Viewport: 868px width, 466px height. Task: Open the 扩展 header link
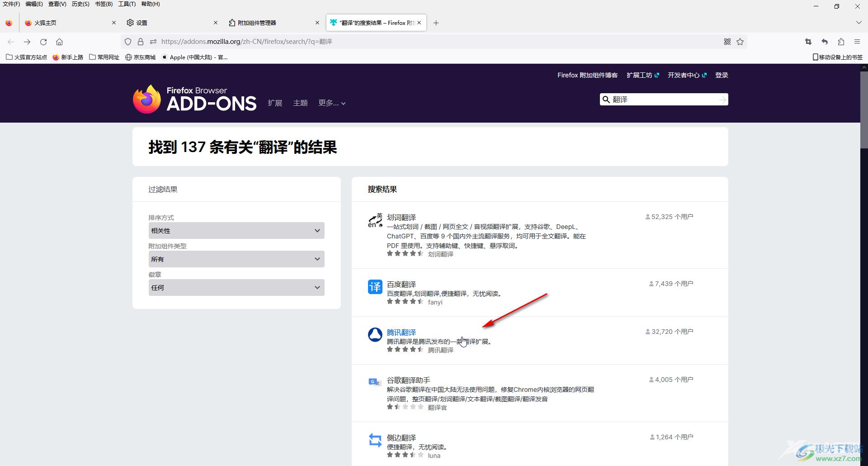pyautogui.click(x=275, y=103)
